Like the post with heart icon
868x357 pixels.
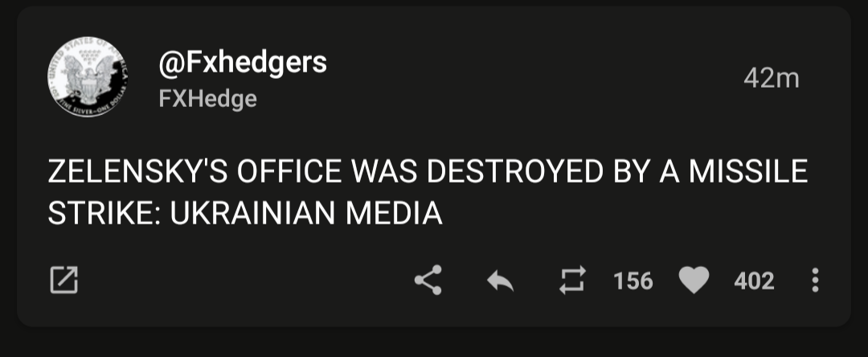[x=694, y=281]
